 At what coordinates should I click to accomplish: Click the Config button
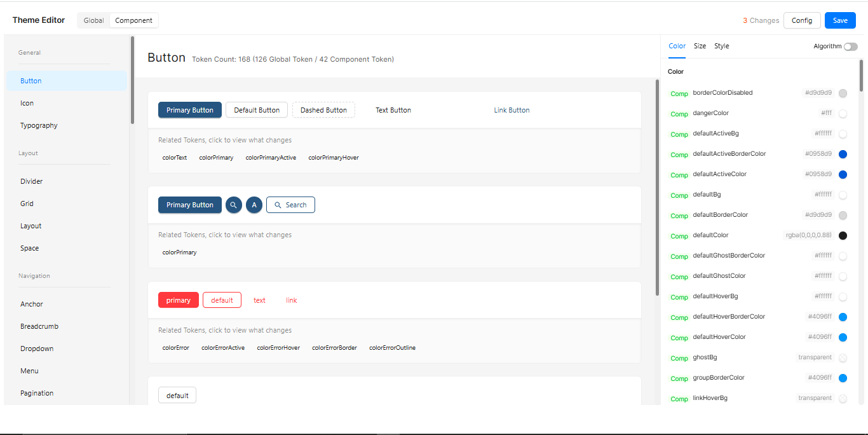tap(802, 20)
